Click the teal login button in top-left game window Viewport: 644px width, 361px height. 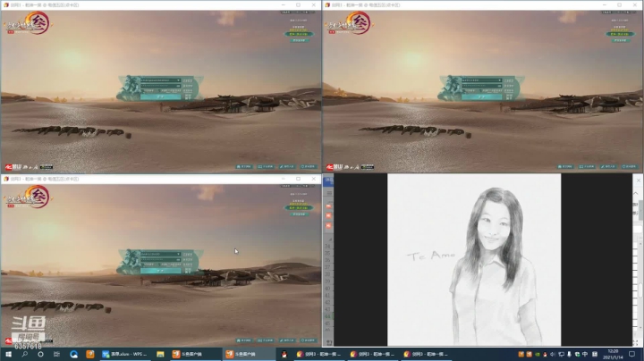point(161,97)
